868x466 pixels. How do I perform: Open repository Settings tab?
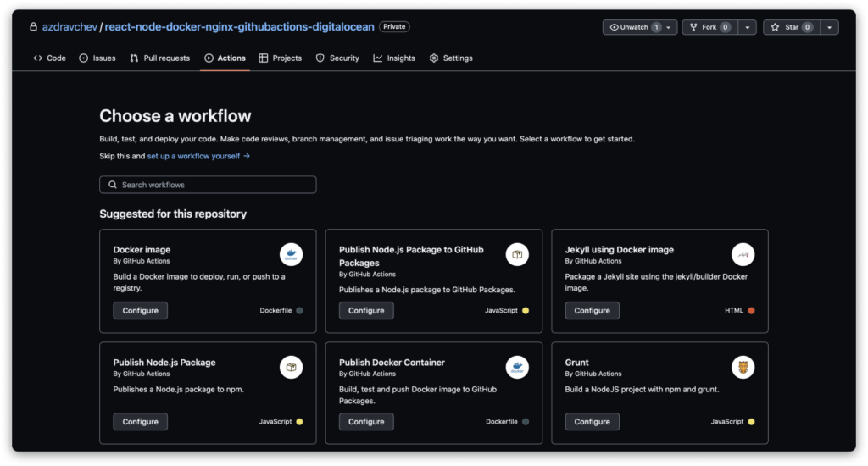[451, 58]
